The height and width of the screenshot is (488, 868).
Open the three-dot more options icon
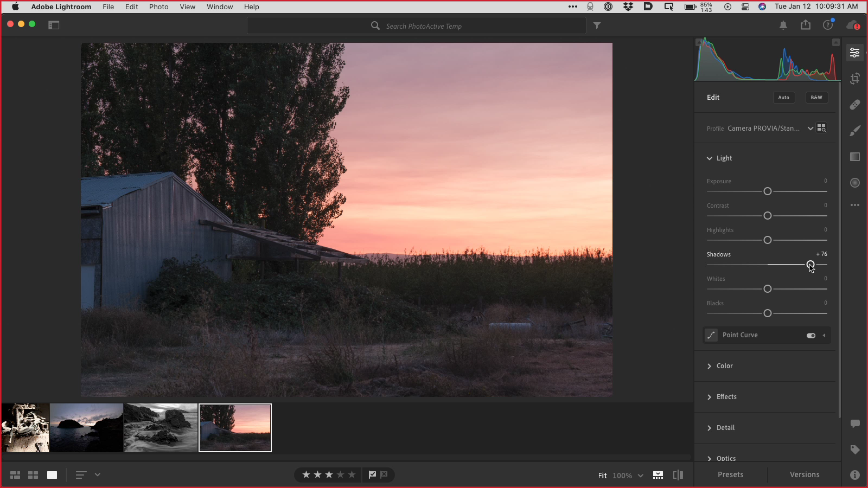(x=855, y=205)
